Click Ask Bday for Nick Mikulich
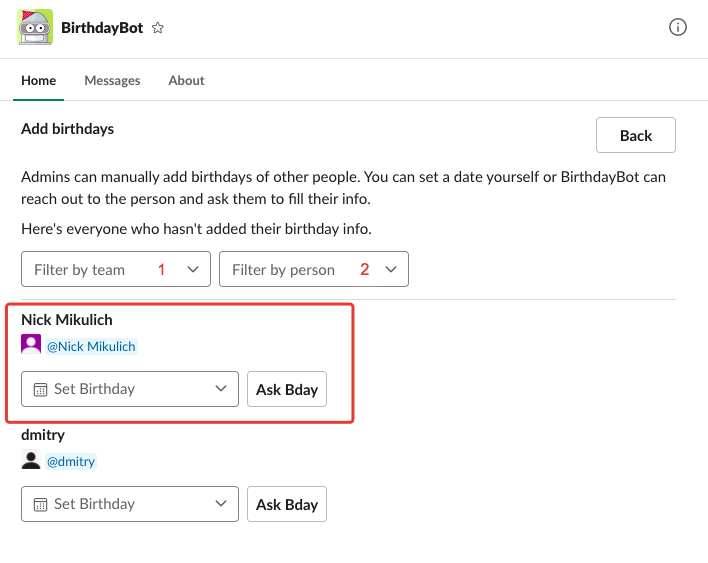 pos(287,389)
